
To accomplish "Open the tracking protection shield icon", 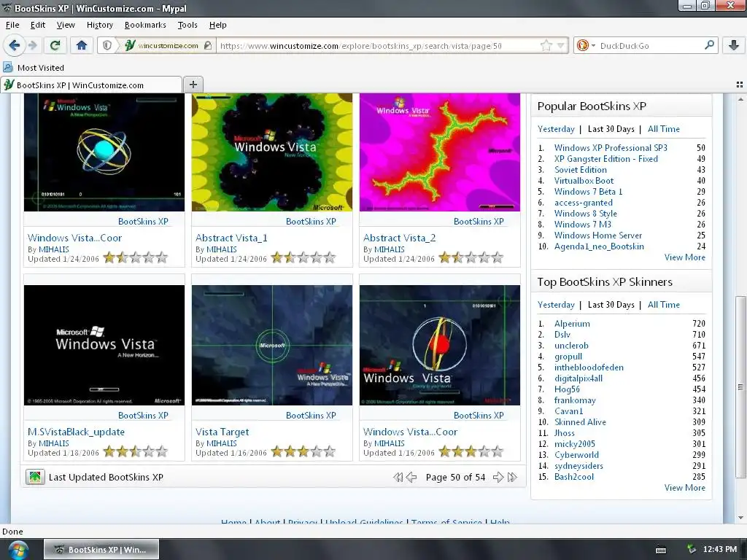I will (107, 46).
